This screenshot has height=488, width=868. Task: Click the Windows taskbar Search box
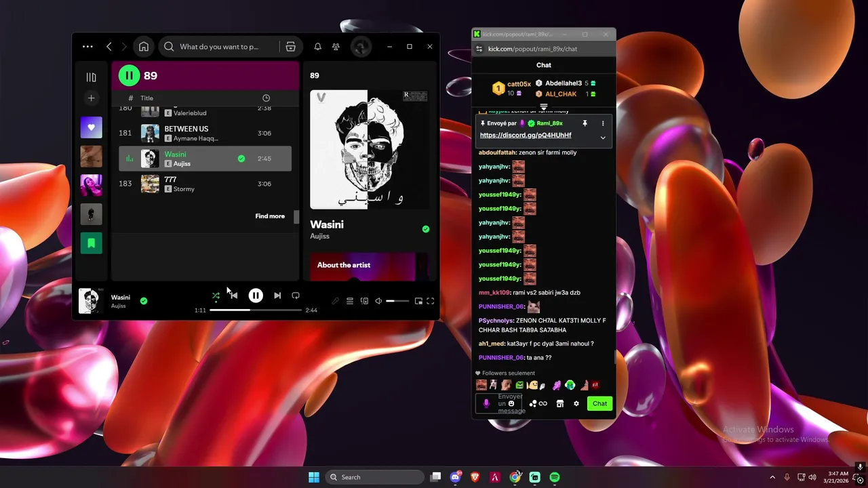point(373,477)
